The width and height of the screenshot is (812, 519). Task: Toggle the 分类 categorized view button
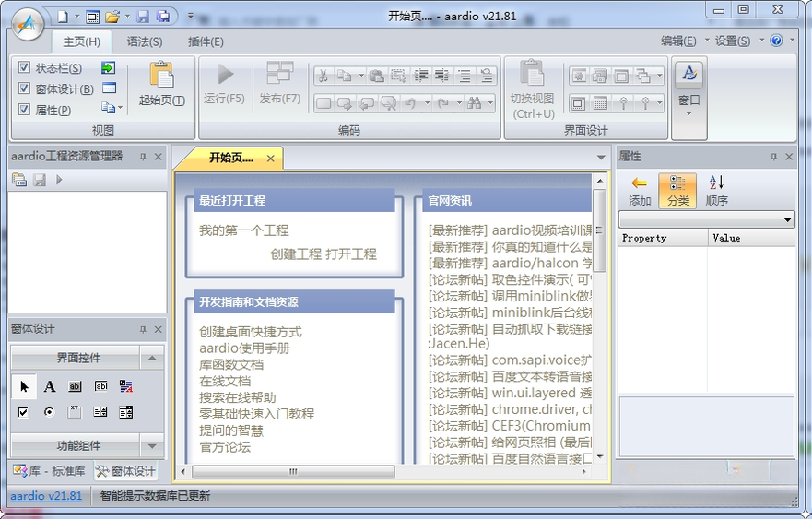click(x=677, y=191)
